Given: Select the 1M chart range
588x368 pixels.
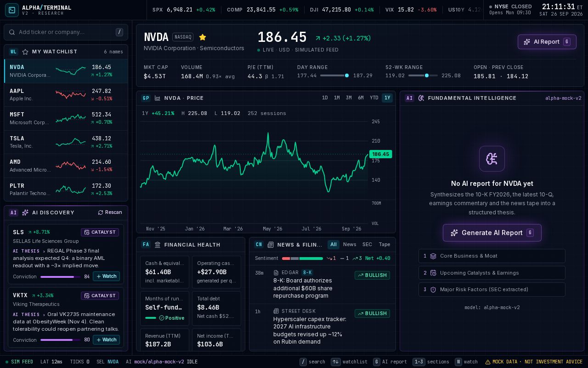Looking at the screenshot, I should 337,98.
